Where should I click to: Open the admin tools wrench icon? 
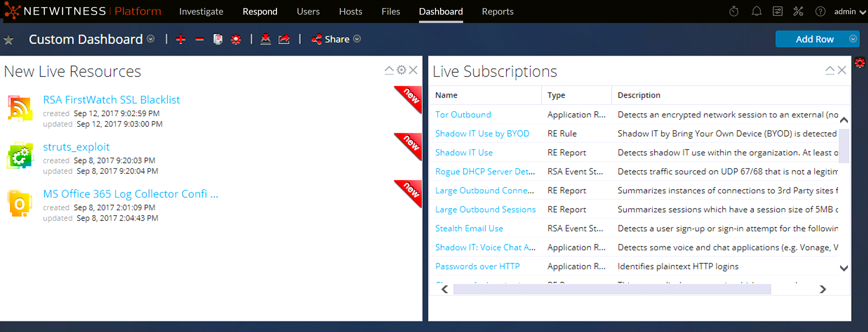pos(798,11)
